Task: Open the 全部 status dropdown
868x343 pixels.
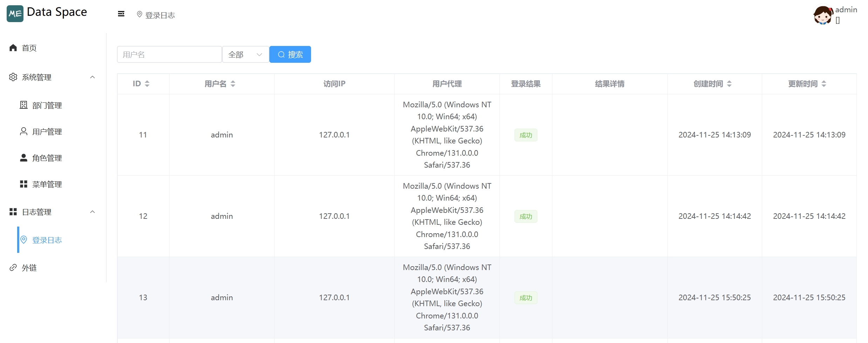Action: pyautogui.click(x=245, y=55)
